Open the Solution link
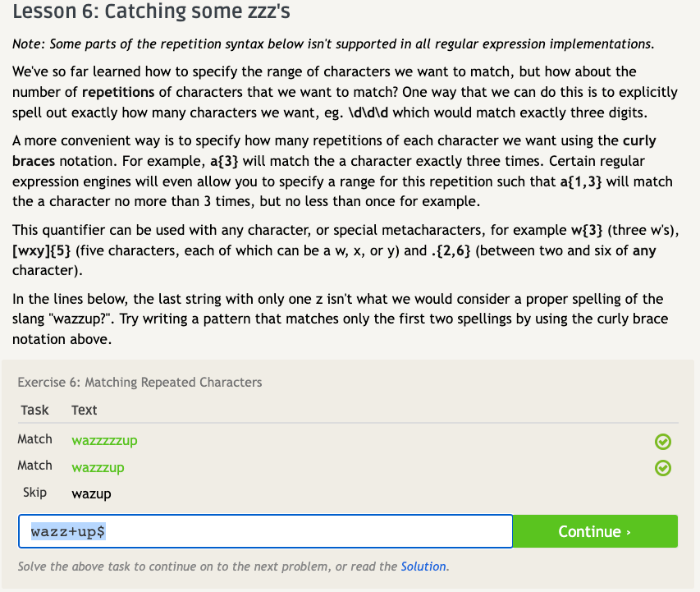 coord(423,567)
